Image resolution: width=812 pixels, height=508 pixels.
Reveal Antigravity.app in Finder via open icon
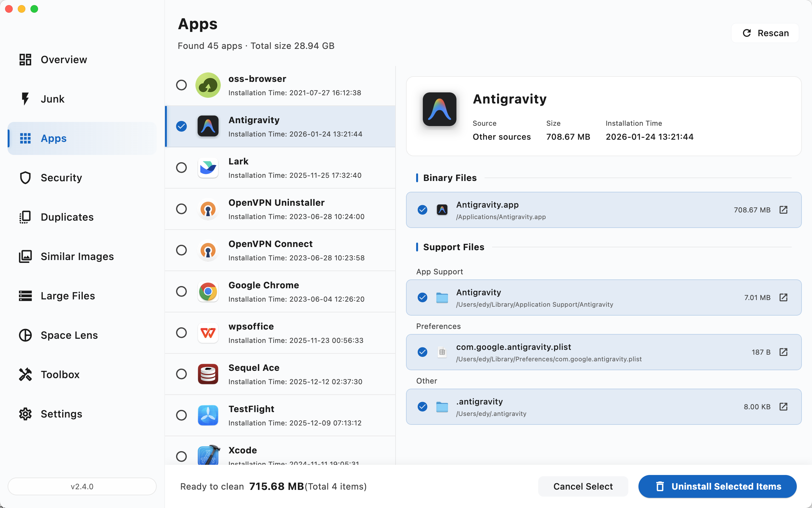click(783, 210)
